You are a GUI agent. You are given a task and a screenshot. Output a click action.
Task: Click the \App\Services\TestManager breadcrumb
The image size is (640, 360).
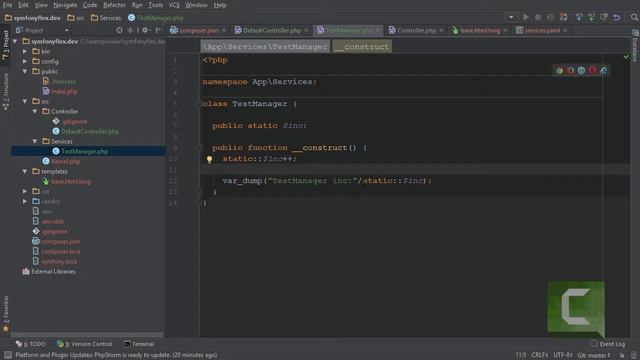point(265,47)
